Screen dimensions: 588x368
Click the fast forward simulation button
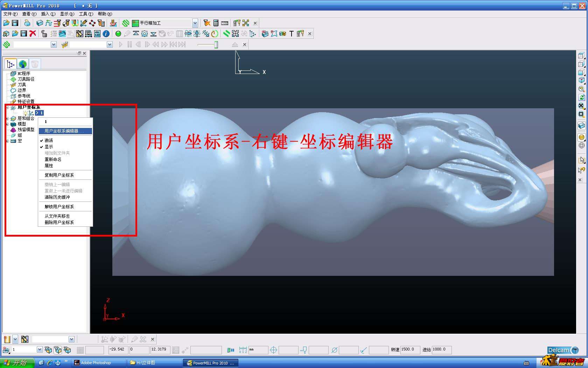tap(164, 45)
